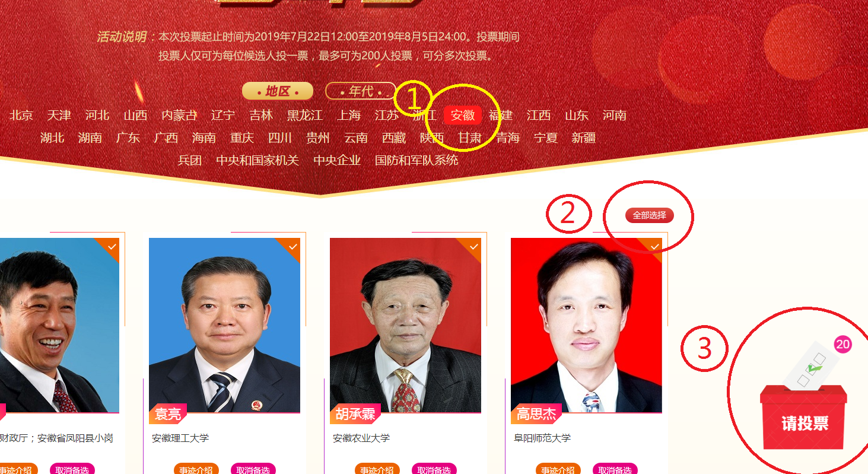Toggle the checkmark on 袁亮's photo
This screenshot has height=474, width=868.
292,246
